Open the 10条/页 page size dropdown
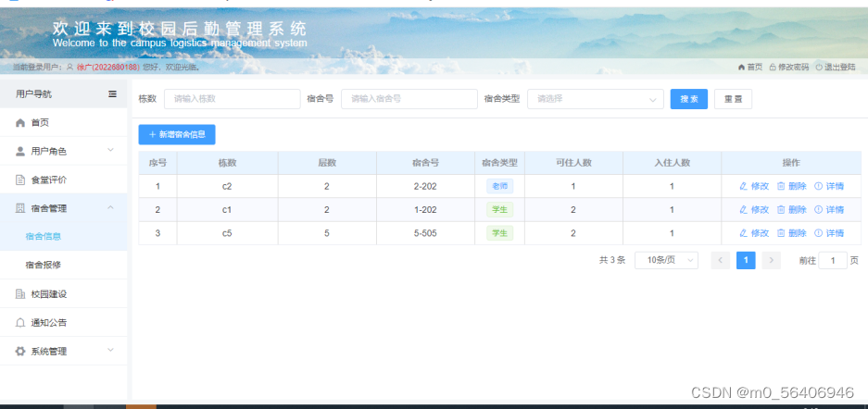The image size is (868, 409). (666, 260)
